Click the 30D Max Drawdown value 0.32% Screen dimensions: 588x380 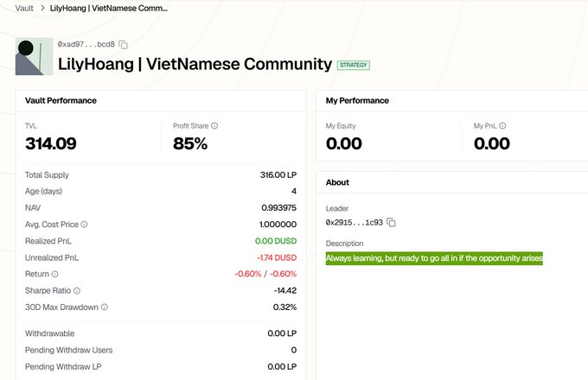pos(284,307)
